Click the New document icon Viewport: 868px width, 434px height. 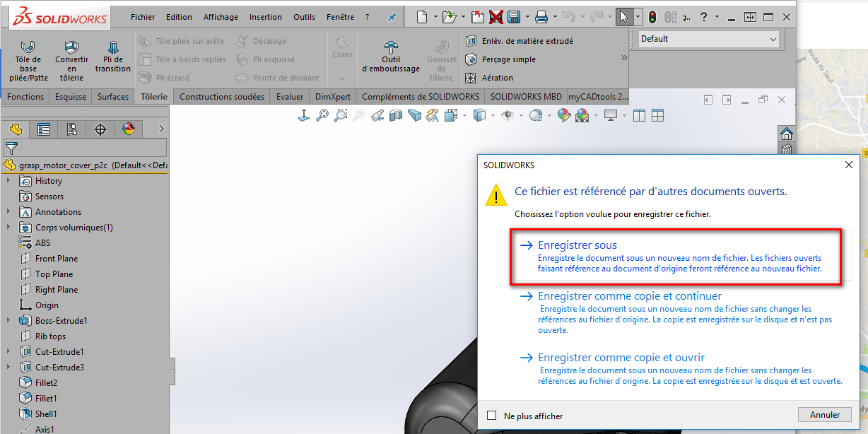(x=422, y=17)
